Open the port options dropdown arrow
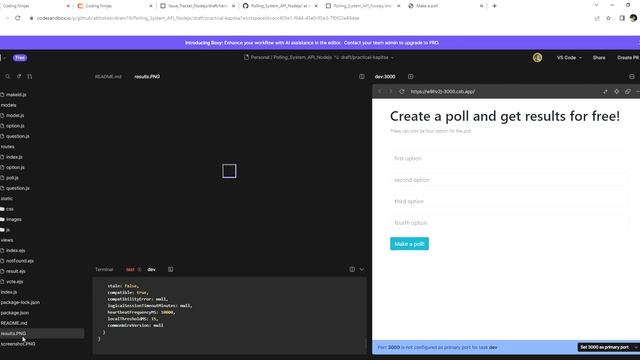Screen dimensions: 640x360 click(x=636, y=347)
